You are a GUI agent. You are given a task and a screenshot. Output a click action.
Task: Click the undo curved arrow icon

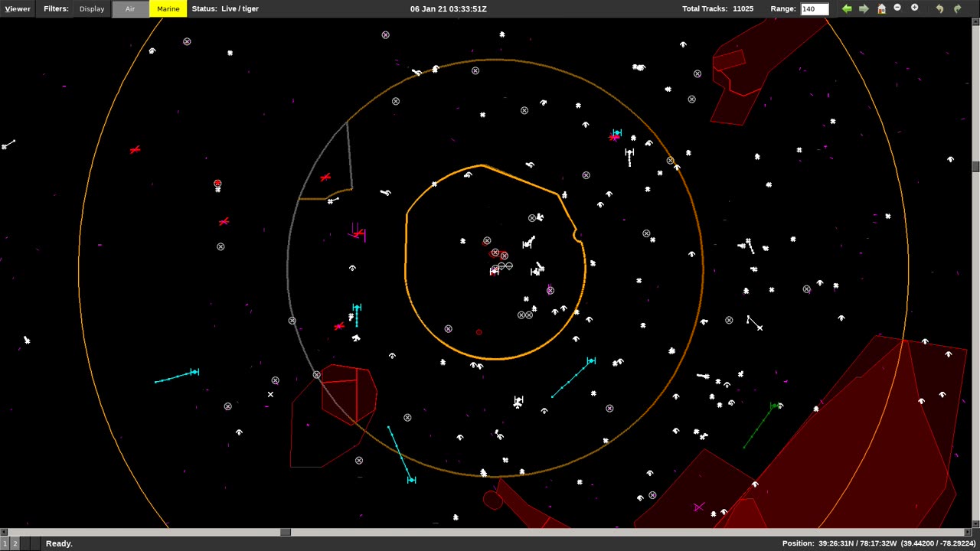[940, 8]
